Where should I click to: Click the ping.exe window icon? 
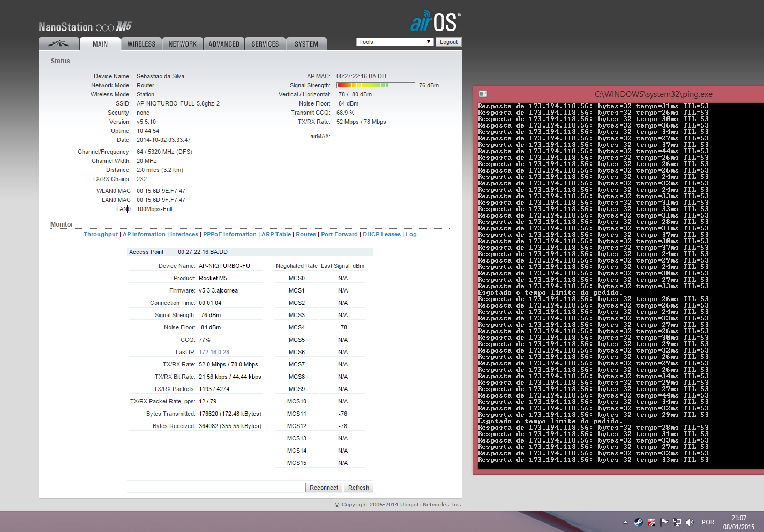click(x=483, y=94)
